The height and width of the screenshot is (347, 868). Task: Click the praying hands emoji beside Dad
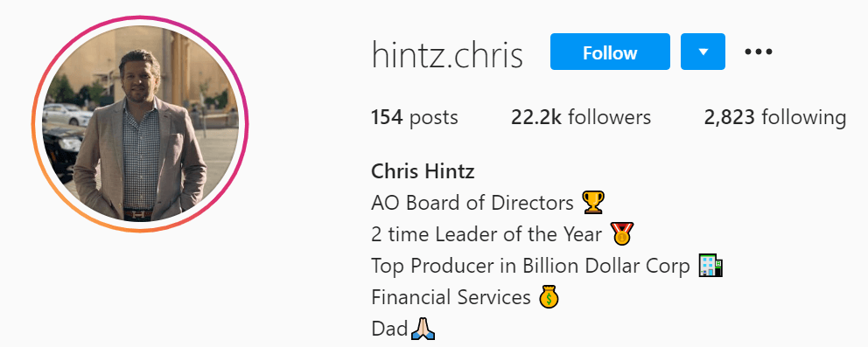(423, 329)
